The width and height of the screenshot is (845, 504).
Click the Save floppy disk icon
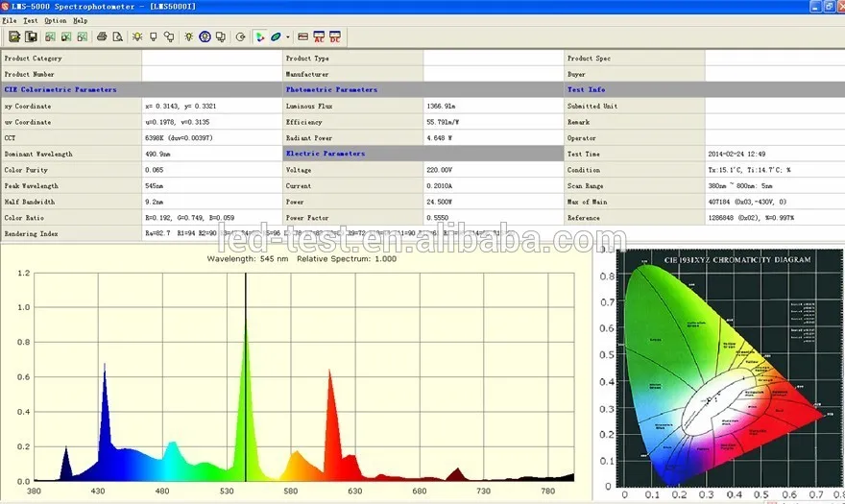[31, 37]
